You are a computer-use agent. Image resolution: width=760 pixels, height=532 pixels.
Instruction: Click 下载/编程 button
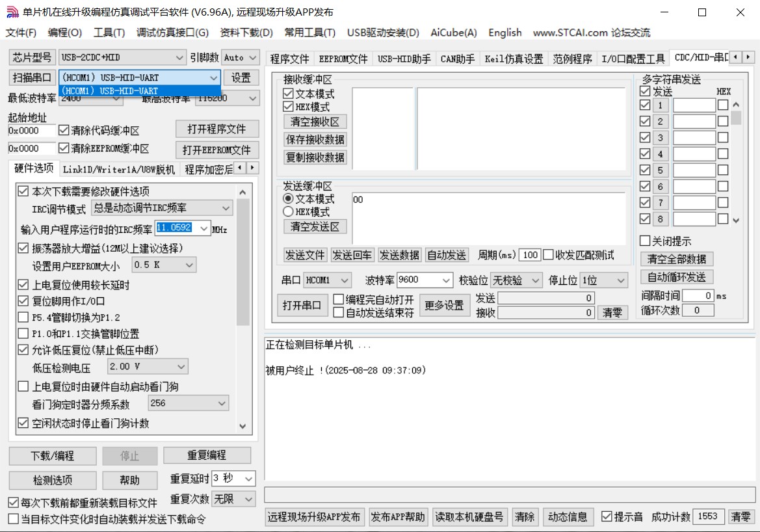53,456
